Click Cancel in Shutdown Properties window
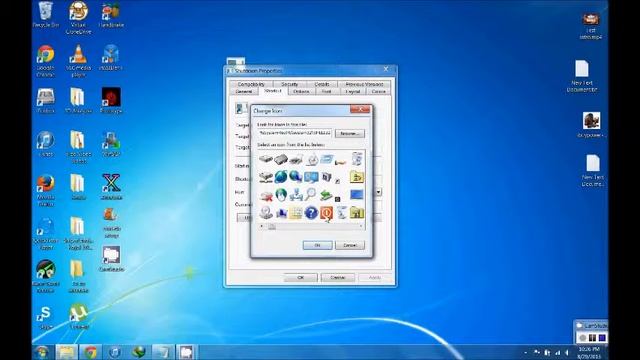Viewport: 640px width, 360px height. (x=338, y=278)
